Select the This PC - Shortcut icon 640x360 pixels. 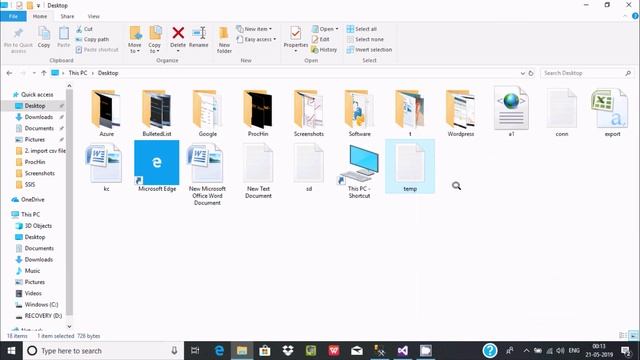click(359, 171)
